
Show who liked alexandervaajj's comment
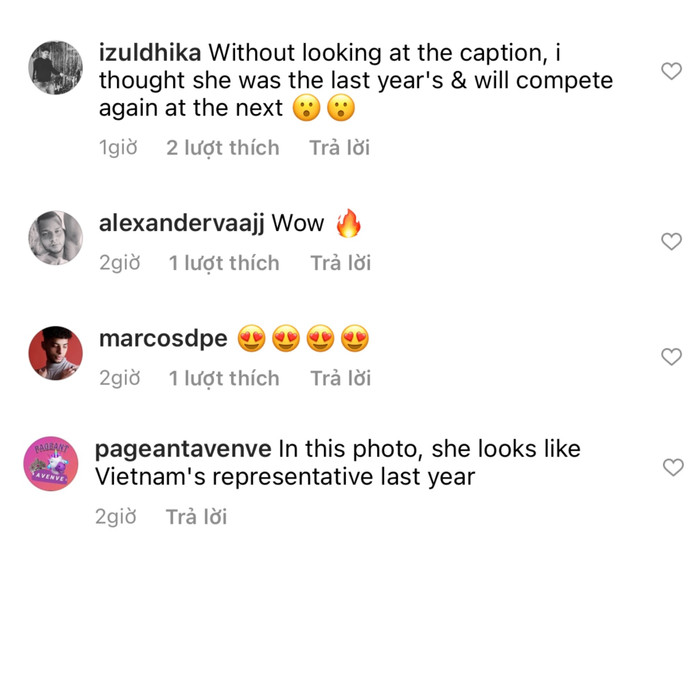[223, 263]
